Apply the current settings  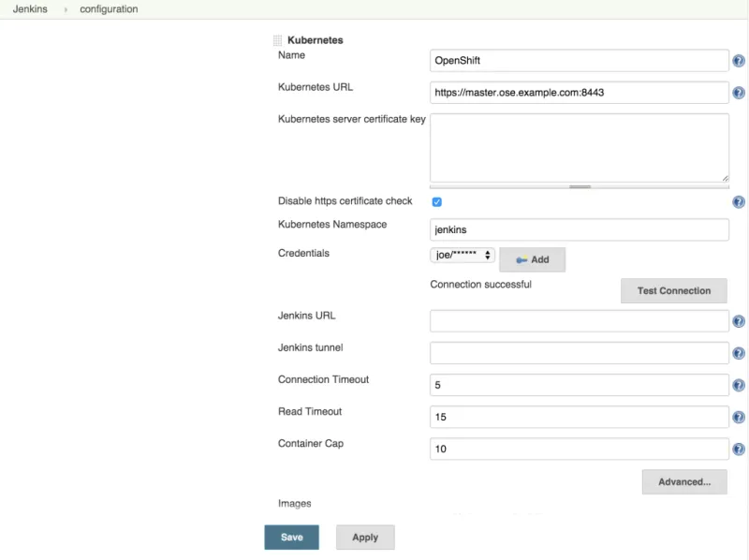coord(365,538)
